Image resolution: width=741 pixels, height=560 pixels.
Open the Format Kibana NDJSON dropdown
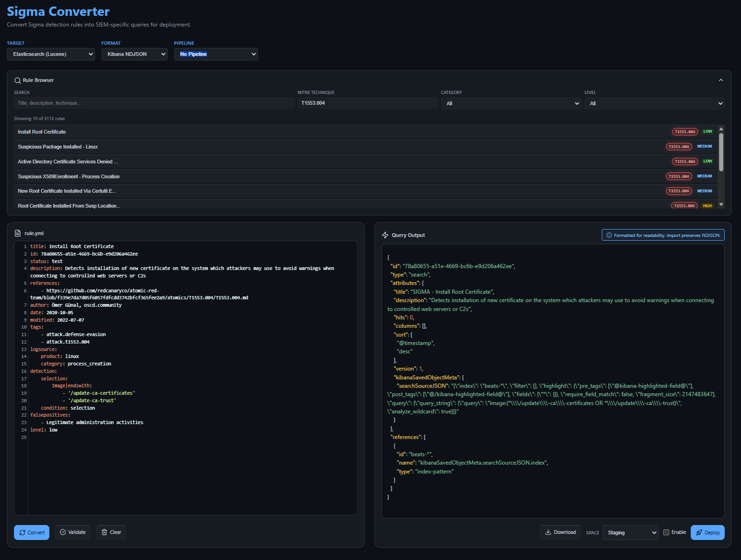click(134, 54)
